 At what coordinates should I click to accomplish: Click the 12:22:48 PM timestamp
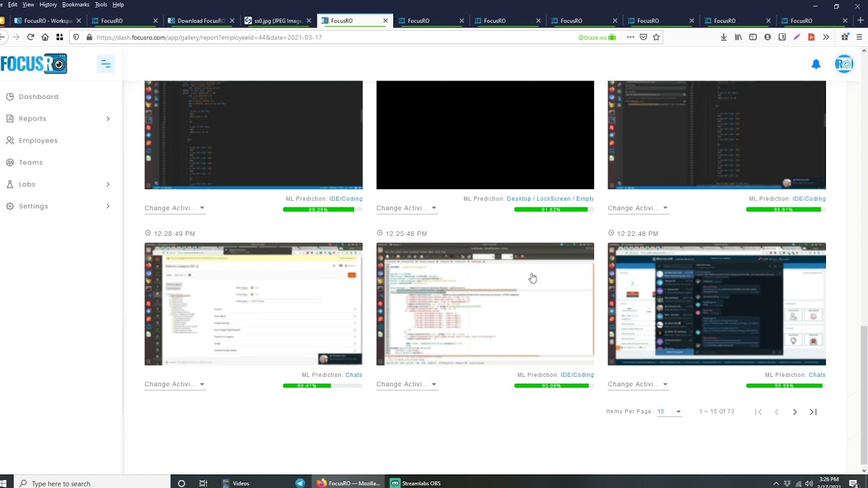click(637, 234)
